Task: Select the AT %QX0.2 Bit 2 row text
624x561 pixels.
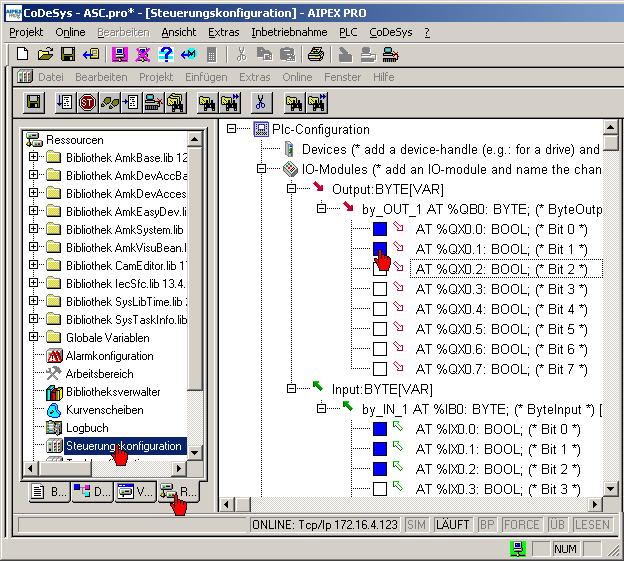Action: coord(501,269)
